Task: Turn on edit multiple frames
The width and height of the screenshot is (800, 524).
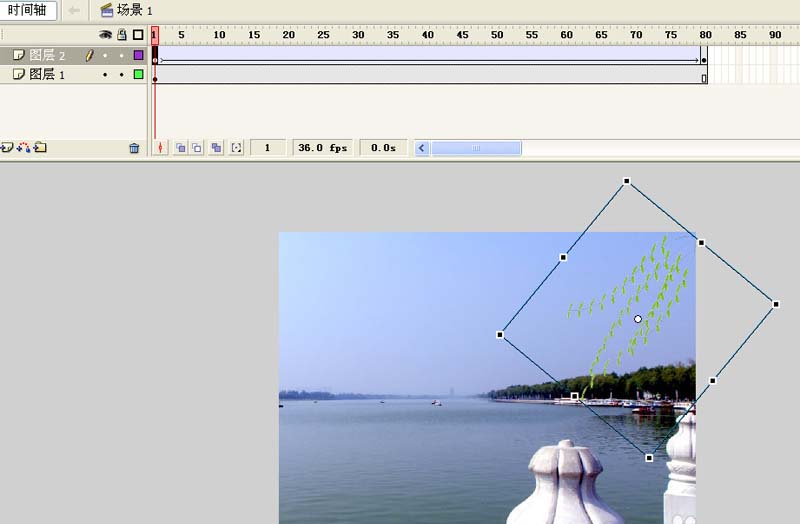Action: pos(216,148)
